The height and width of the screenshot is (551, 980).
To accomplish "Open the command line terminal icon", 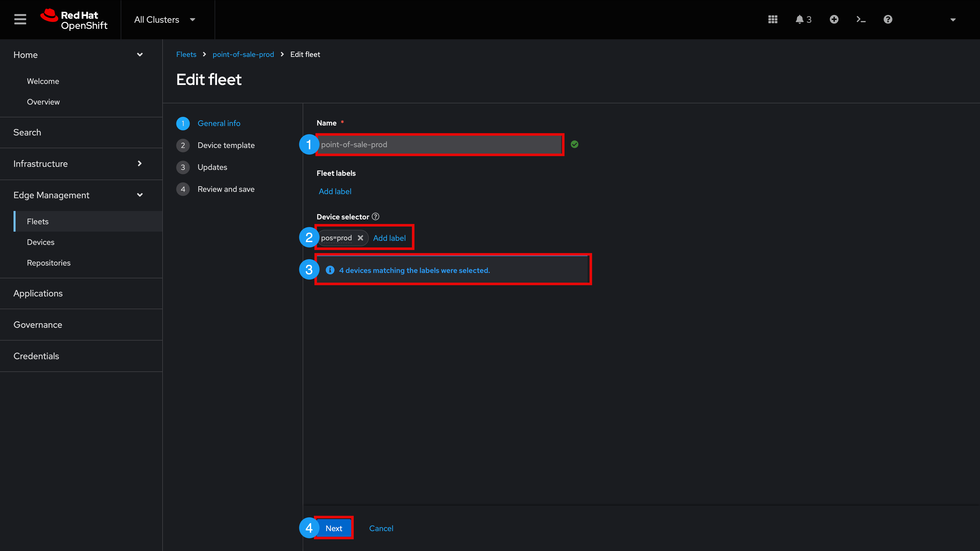I will pos(861,19).
